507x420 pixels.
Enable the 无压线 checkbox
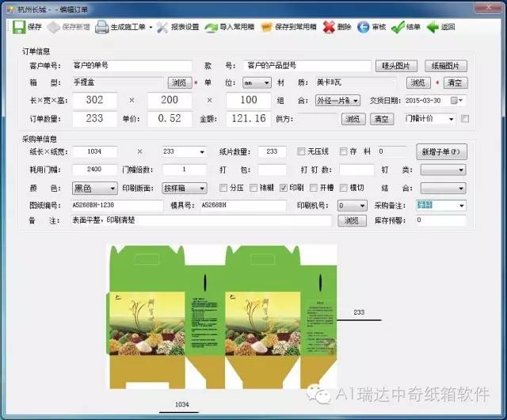tap(301, 151)
